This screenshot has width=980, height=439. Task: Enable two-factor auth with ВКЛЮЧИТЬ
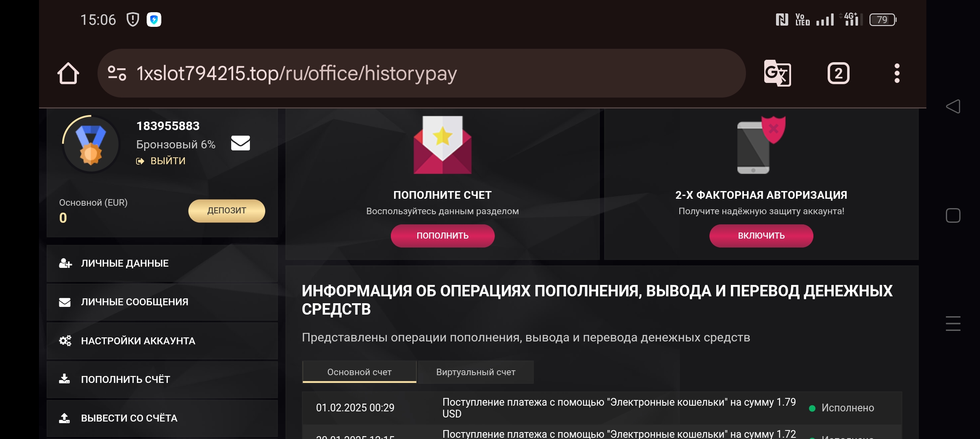[x=761, y=236]
